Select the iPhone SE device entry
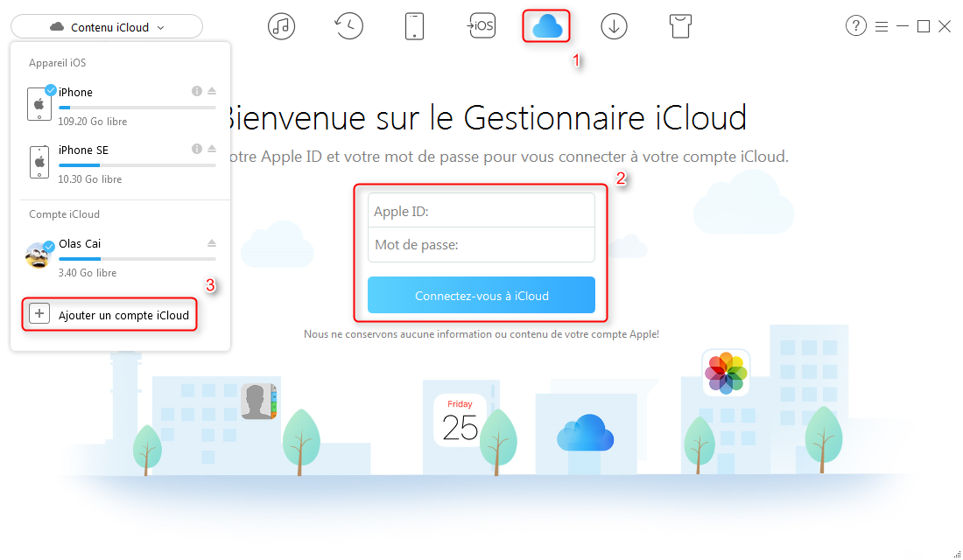 tap(122, 164)
